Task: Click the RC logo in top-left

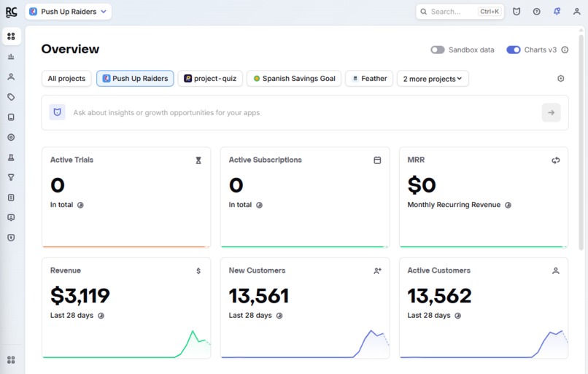Action: [11, 12]
